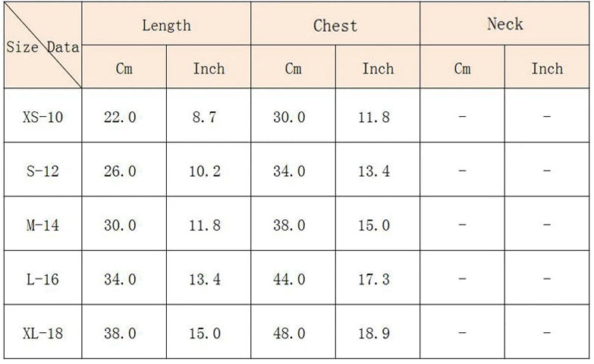594x364 pixels.
Task: Click the 48.0 chest cm cell
Action: coord(289,333)
